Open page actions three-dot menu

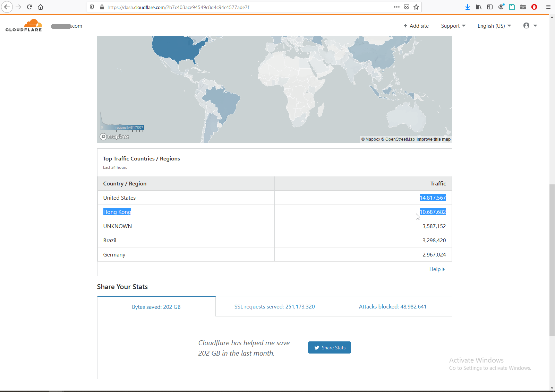(x=397, y=7)
